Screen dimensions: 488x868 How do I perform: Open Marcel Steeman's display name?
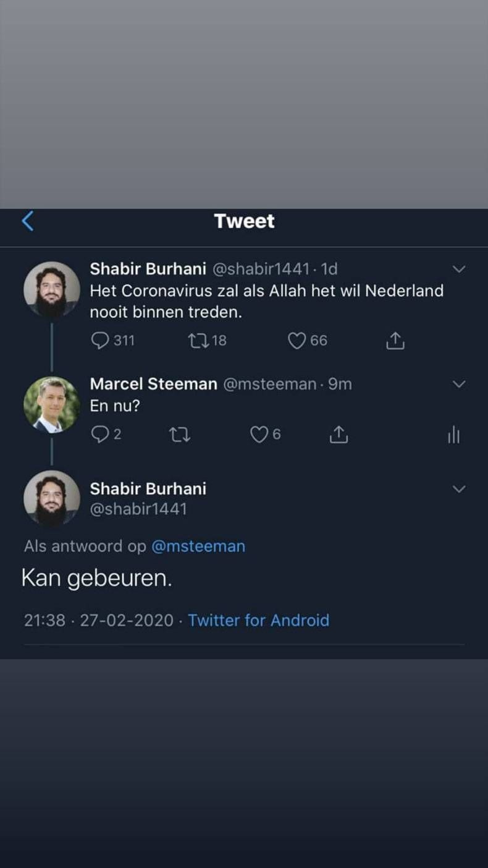[x=153, y=383]
